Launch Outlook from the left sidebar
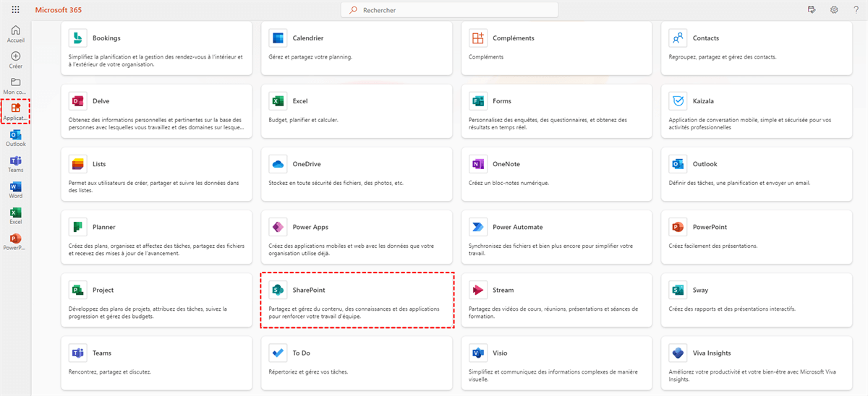 pos(16,138)
